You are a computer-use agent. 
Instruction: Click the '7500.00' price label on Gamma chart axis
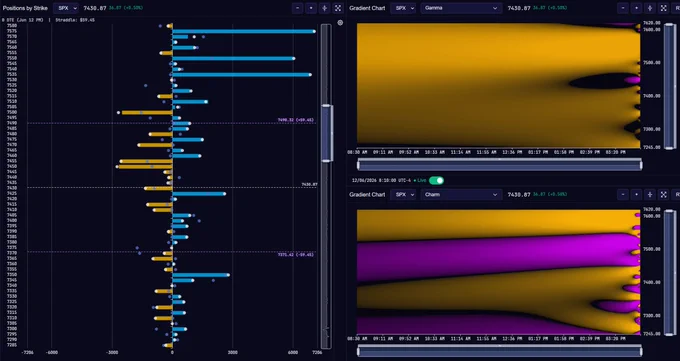[x=651, y=62]
